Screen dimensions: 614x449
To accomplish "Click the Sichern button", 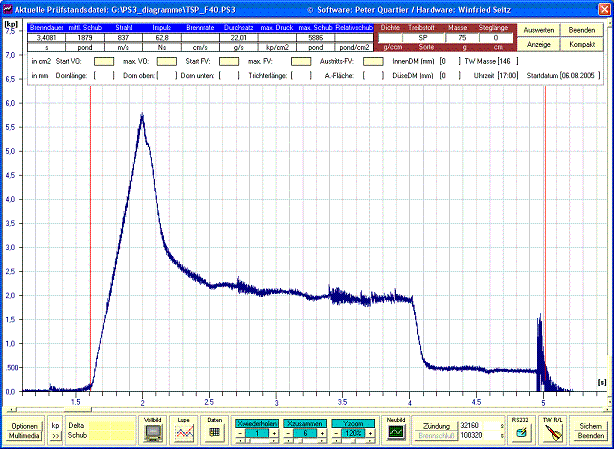I will 590,426.
